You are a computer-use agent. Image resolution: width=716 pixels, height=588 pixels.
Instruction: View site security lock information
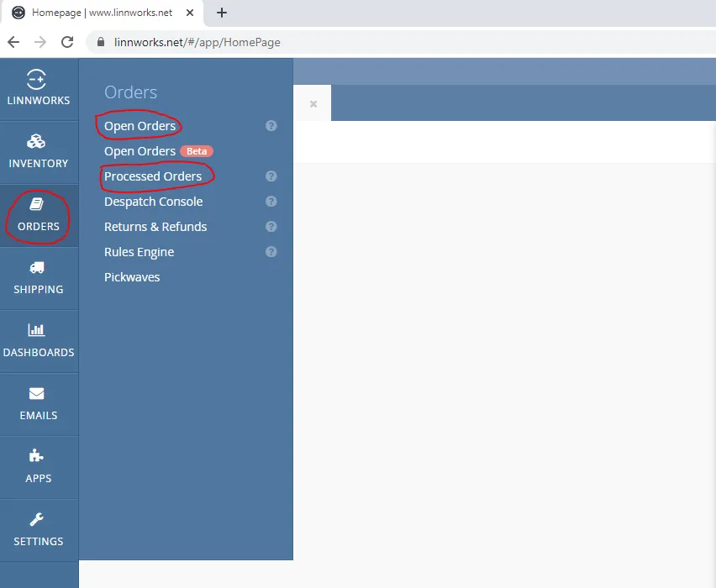coord(101,43)
